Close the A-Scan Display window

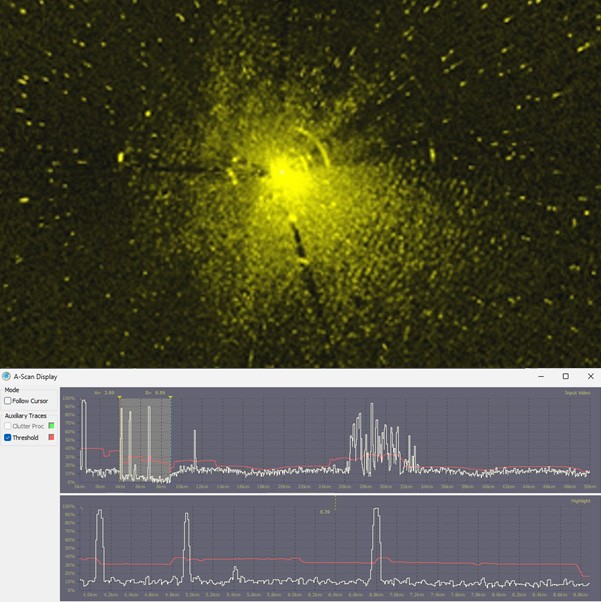[590, 377]
